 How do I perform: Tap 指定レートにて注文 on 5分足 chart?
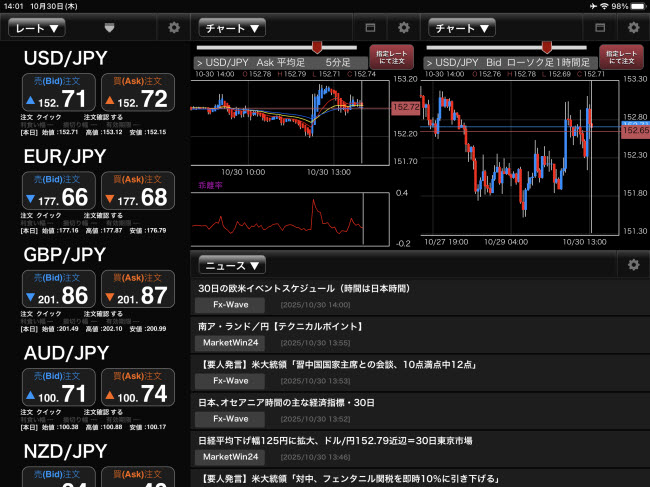point(391,57)
